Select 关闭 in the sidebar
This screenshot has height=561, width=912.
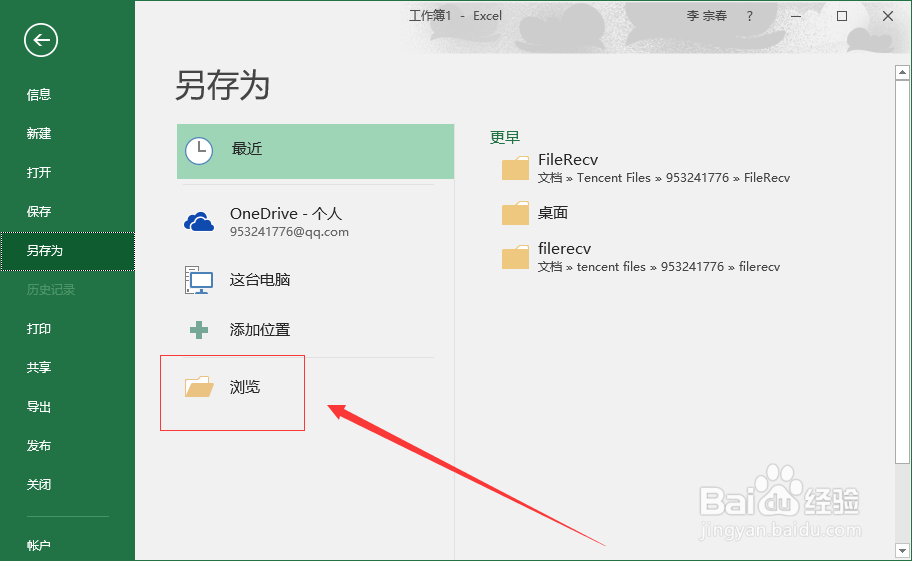[39, 484]
